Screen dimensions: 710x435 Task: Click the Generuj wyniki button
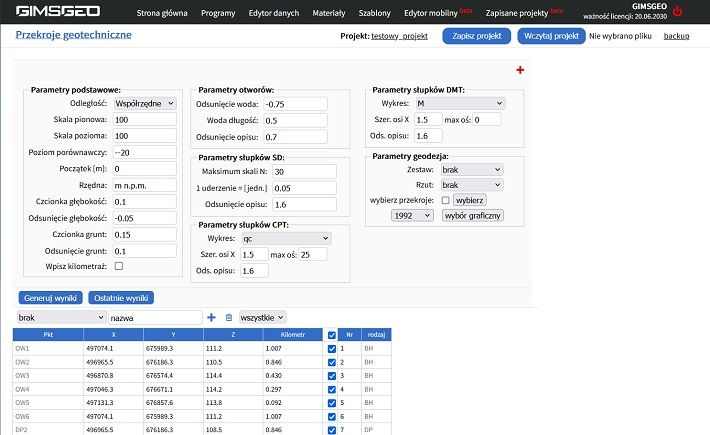50,298
